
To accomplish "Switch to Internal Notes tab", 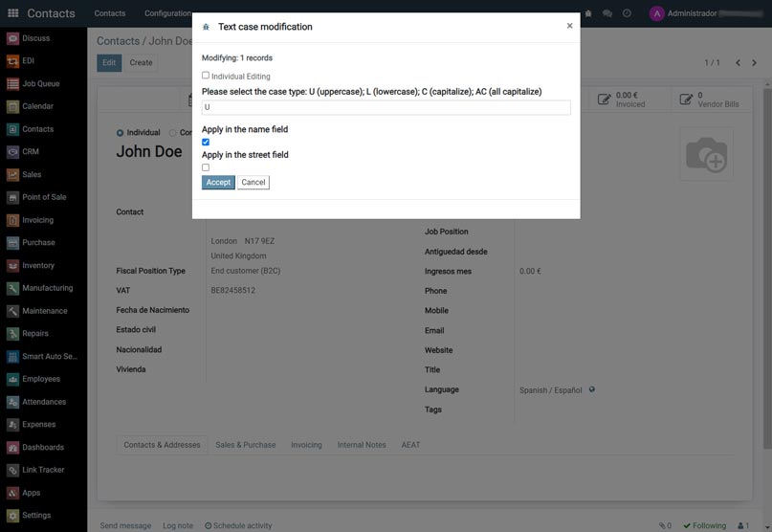I will click(362, 445).
